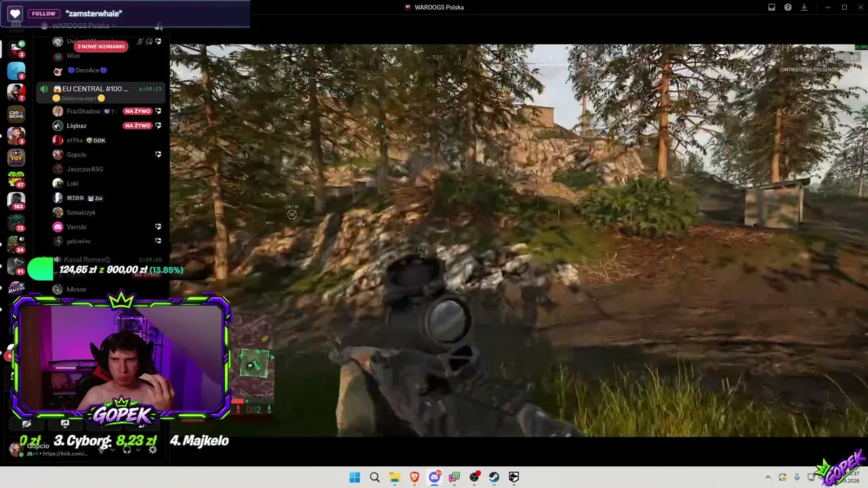Open Discord from the taskbar

pos(435,477)
